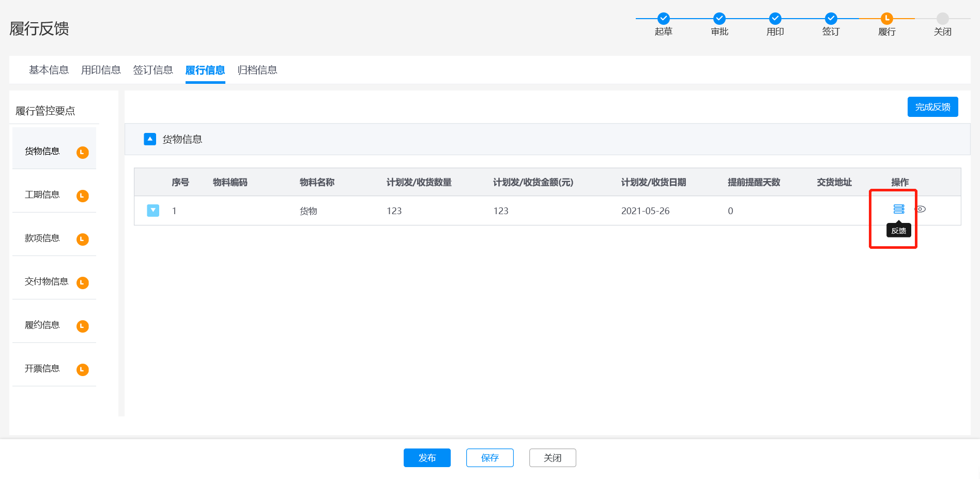Screen dimensions: 980x479
Task: Select 款项信息 in the left sidebar
Action: point(42,238)
